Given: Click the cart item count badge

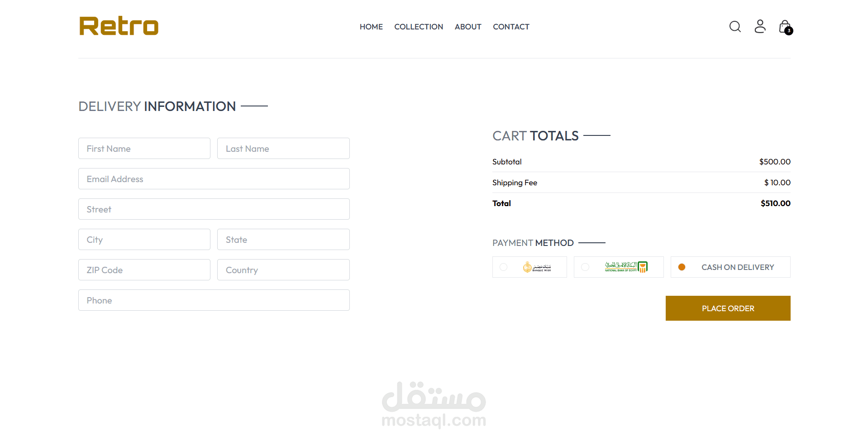Looking at the screenshot, I should point(789,31).
